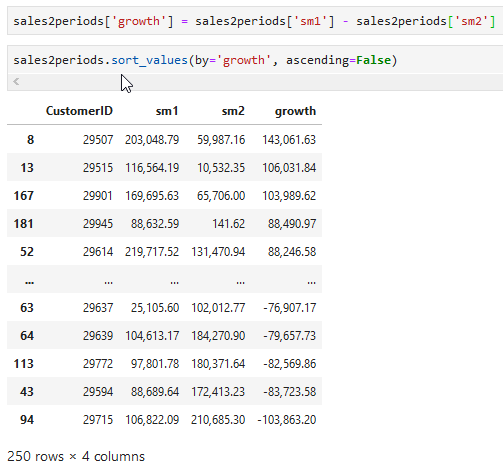Click CustomerID 29772 cell
This screenshot has height=470, width=503.
coord(98,364)
